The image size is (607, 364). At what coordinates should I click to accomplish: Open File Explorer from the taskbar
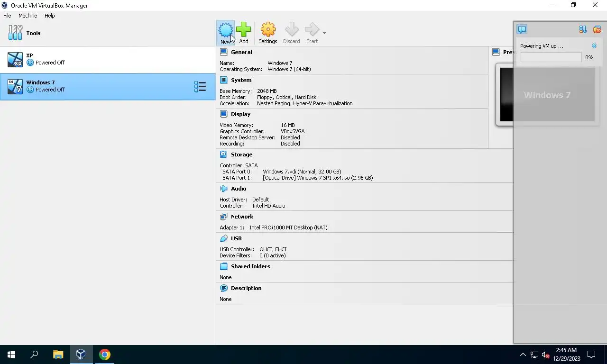pyautogui.click(x=58, y=355)
